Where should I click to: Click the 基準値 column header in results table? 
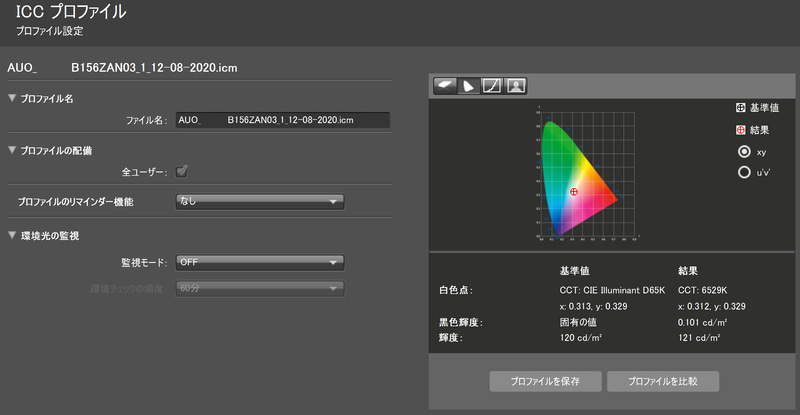[x=574, y=271]
